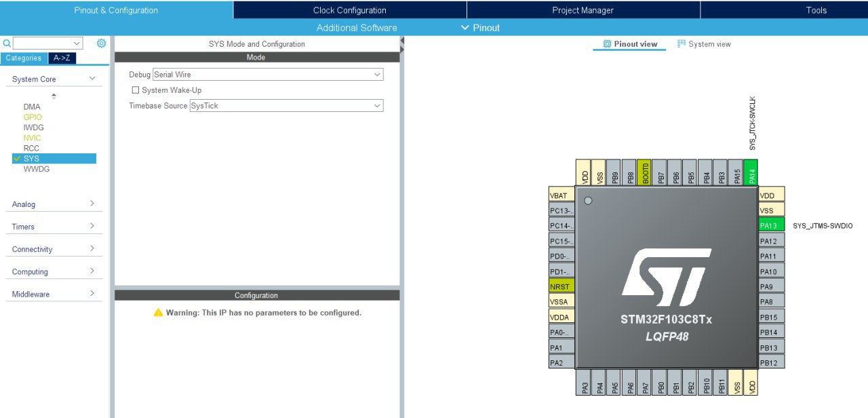Select IWDG in System Core list
Screen dimensions: 868x418
pos(33,128)
